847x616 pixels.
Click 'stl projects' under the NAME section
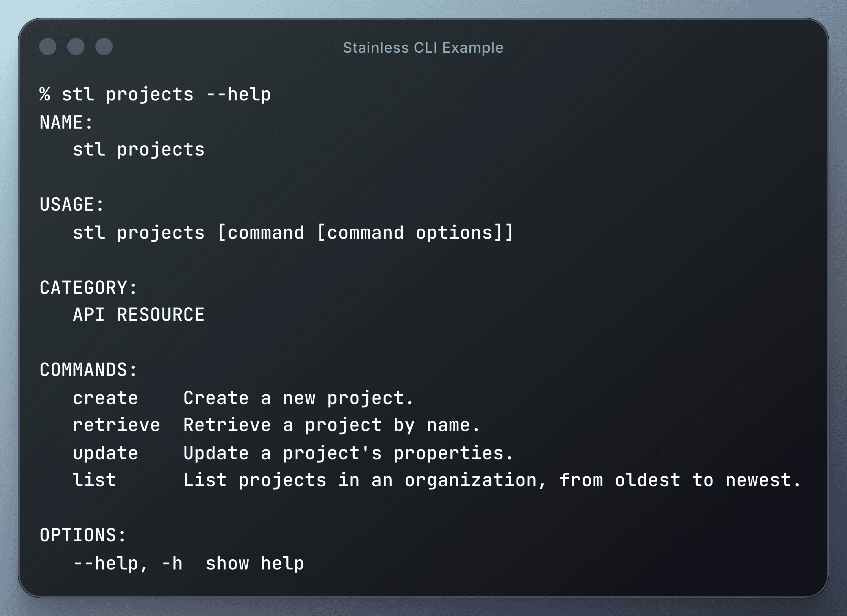139,150
